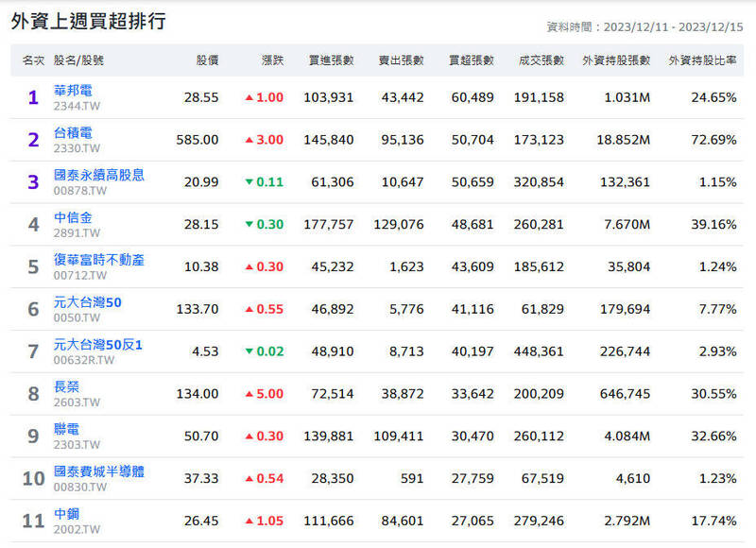Click the 60,489 net buy cell
This screenshot has height=548, width=756.
coord(472,97)
